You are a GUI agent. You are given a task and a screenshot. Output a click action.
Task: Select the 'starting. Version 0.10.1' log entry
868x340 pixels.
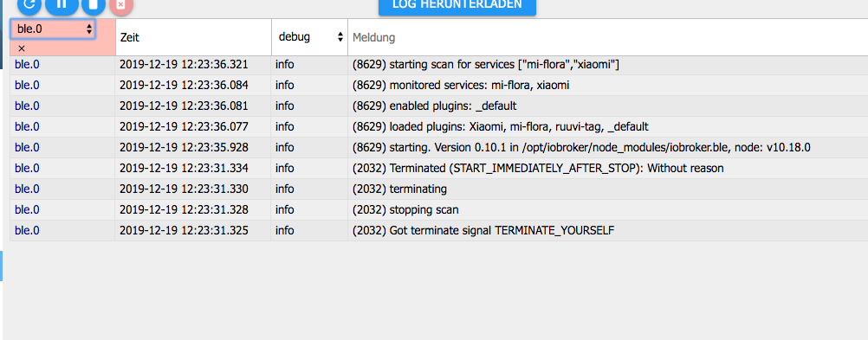[x=581, y=148]
